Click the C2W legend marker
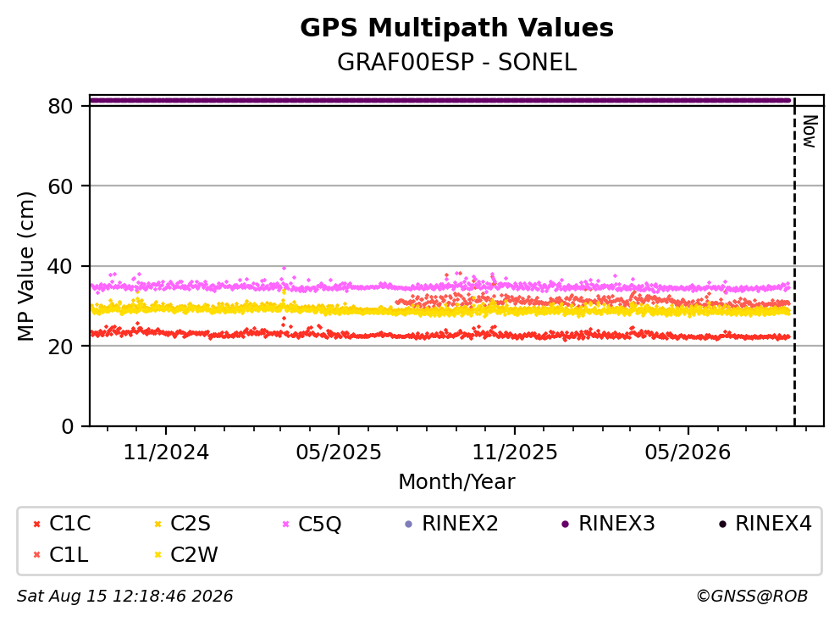 (x=158, y=555)
